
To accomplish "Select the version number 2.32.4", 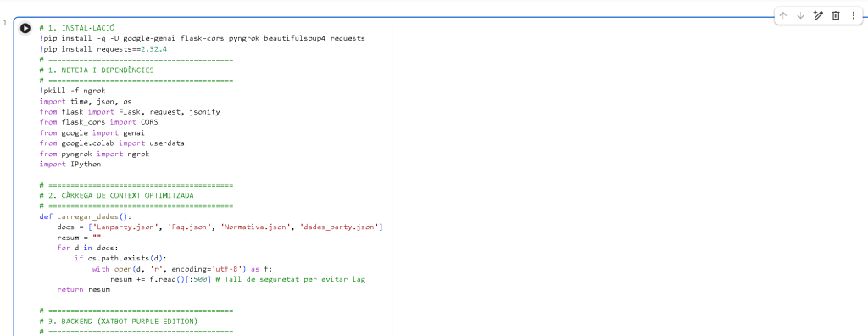I will click(x=154, y=49).
